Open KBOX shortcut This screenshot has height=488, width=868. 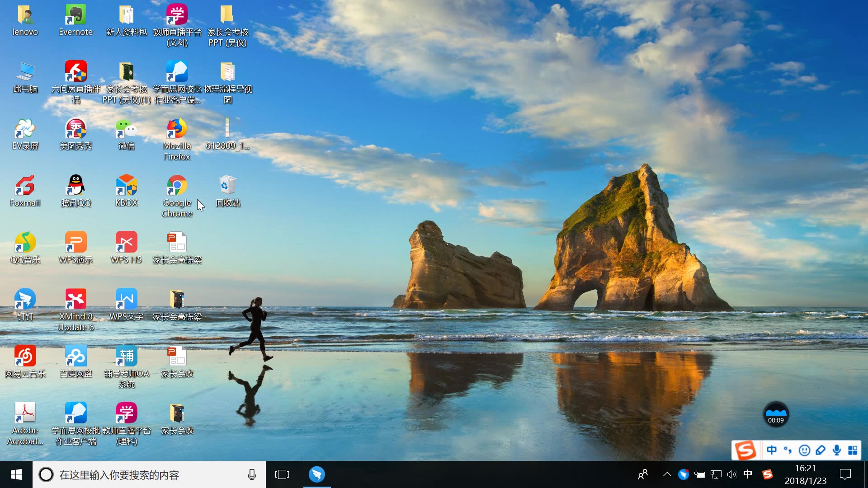pyautogui.click(x=127, y=191)
